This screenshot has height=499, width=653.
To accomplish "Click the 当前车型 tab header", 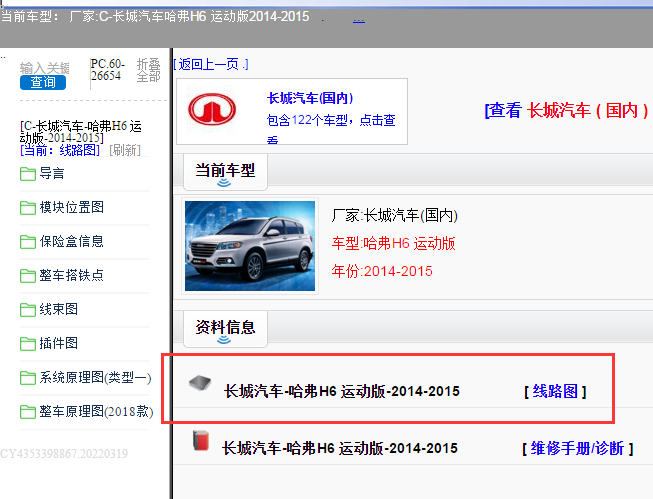I will [225, 172].
